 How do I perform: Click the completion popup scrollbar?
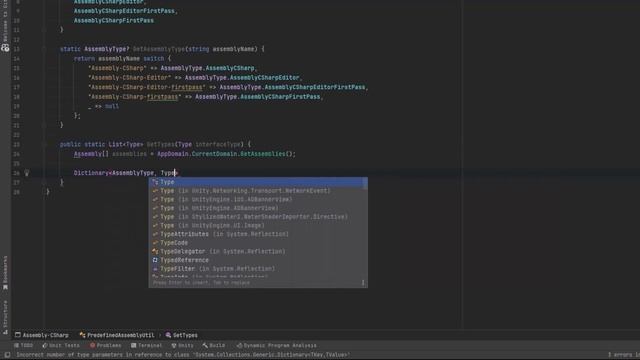365,183
